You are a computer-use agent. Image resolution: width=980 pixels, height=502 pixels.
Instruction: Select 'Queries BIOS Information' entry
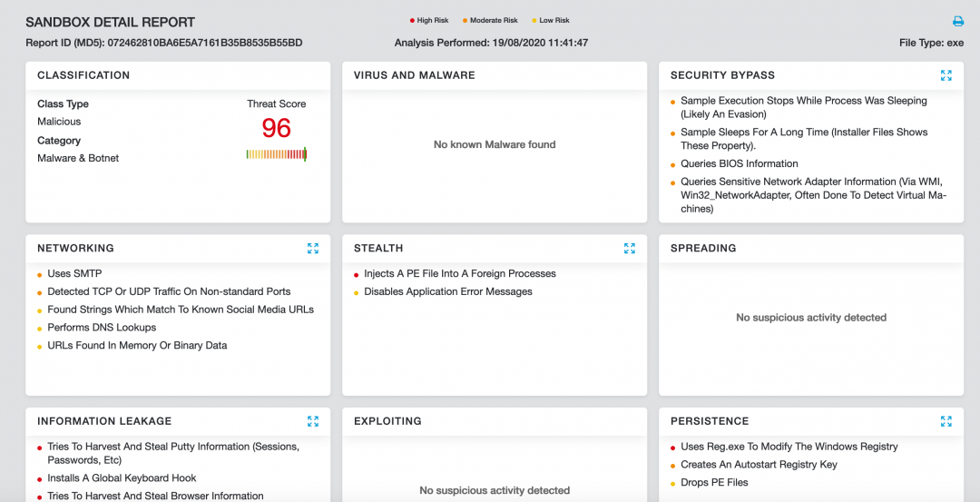pyautogui.click(x=739, y=163)
